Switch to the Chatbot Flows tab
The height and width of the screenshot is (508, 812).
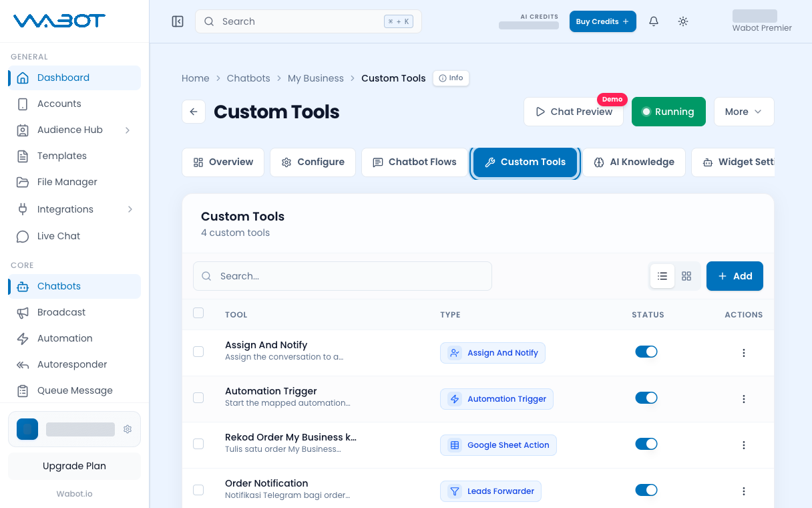tap(415, 162)
